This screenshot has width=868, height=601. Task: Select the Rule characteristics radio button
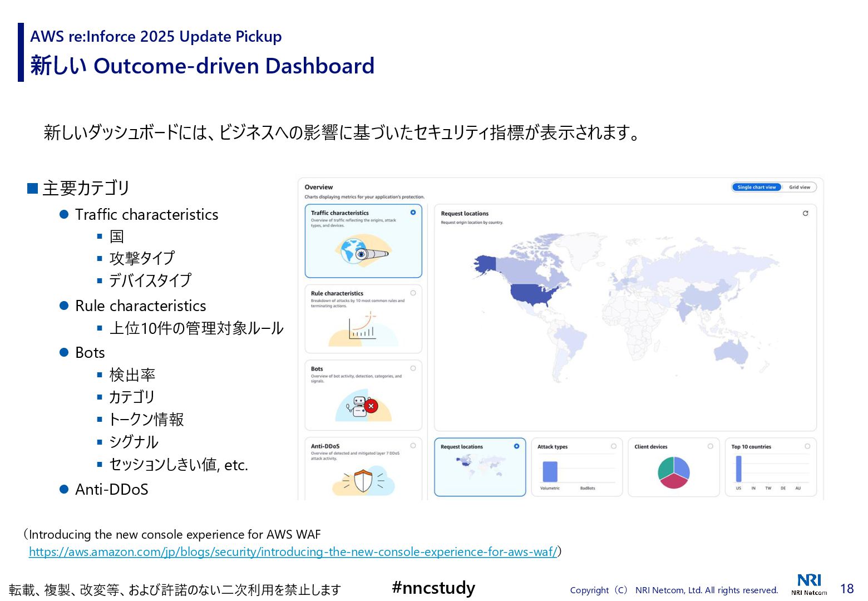pos(413,293)
